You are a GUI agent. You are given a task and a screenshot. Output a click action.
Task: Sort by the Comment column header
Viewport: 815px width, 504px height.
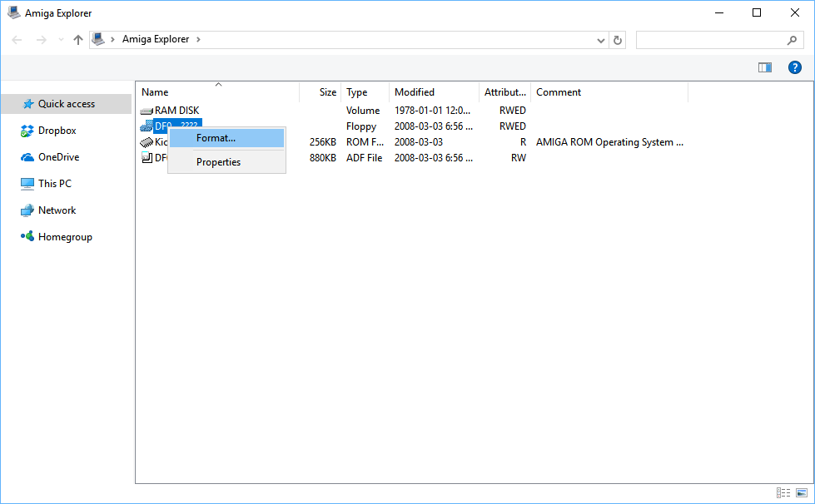tap(609, 92)
